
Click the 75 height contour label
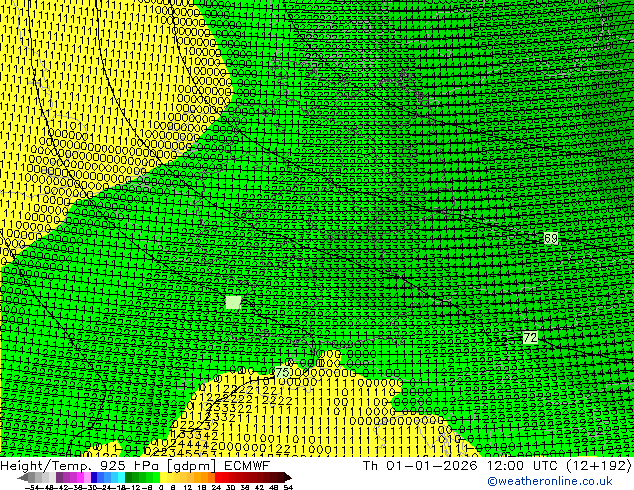(282, 372)
